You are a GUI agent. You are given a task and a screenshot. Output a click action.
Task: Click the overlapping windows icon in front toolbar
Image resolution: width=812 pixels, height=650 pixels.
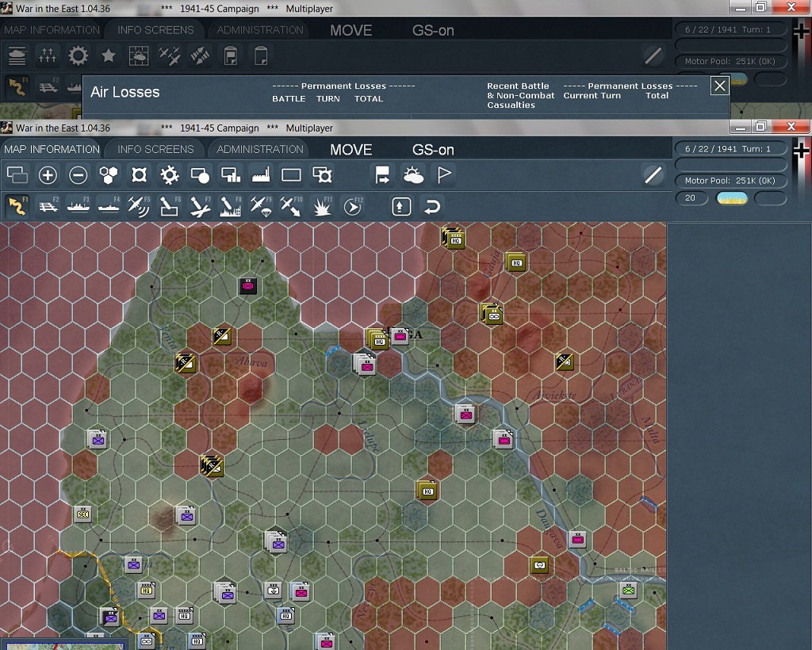(17, 175)
